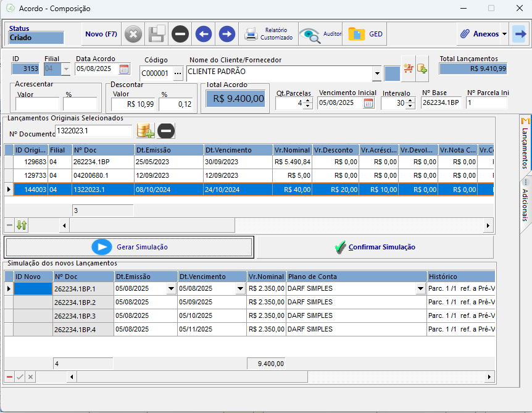Click the Dt.Vencimento header in originals grid

click(x=238, y=150)
